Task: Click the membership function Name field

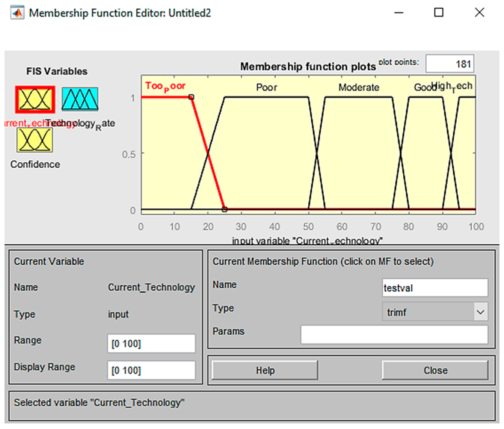Action: (435, 288)
